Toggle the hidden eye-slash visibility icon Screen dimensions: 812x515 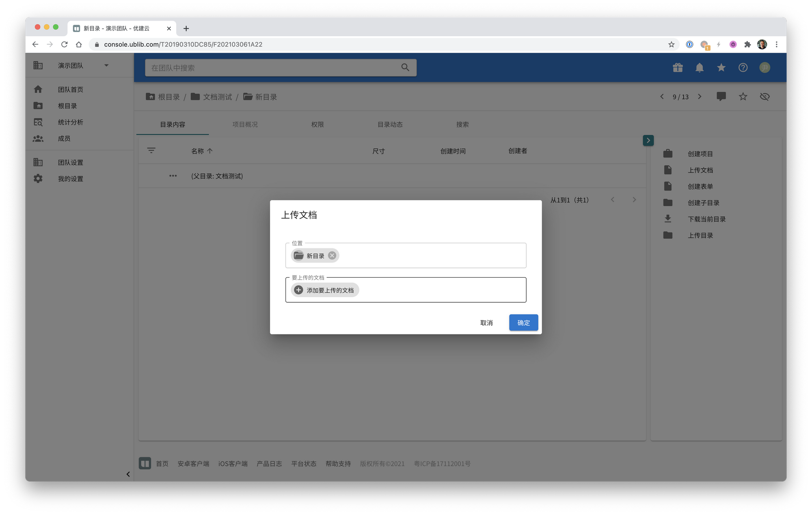764,97
